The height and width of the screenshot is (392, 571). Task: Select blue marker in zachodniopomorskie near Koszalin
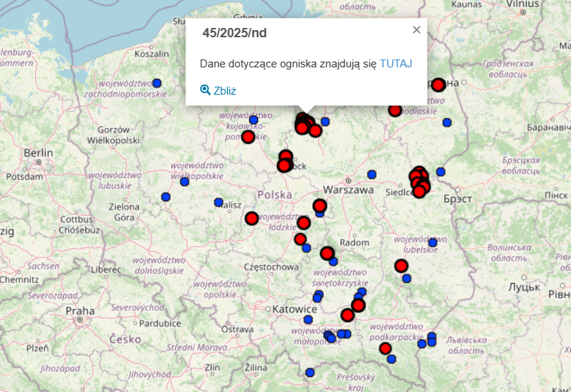point(157,83)
